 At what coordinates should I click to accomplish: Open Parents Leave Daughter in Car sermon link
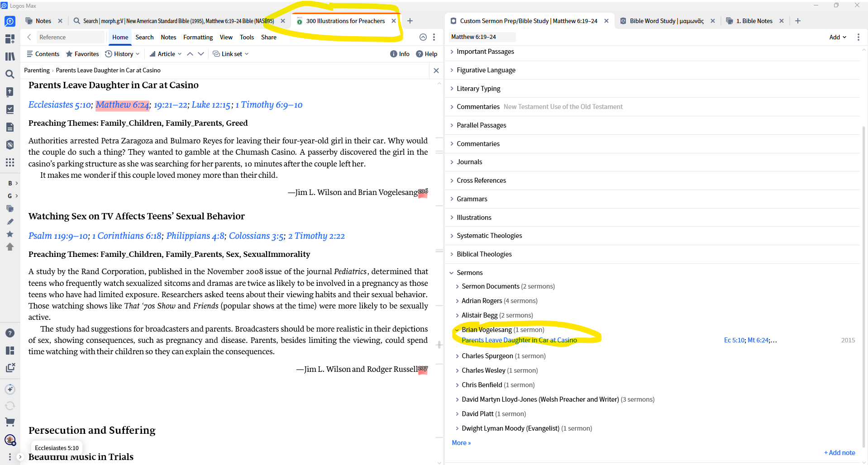pos(519,340)
